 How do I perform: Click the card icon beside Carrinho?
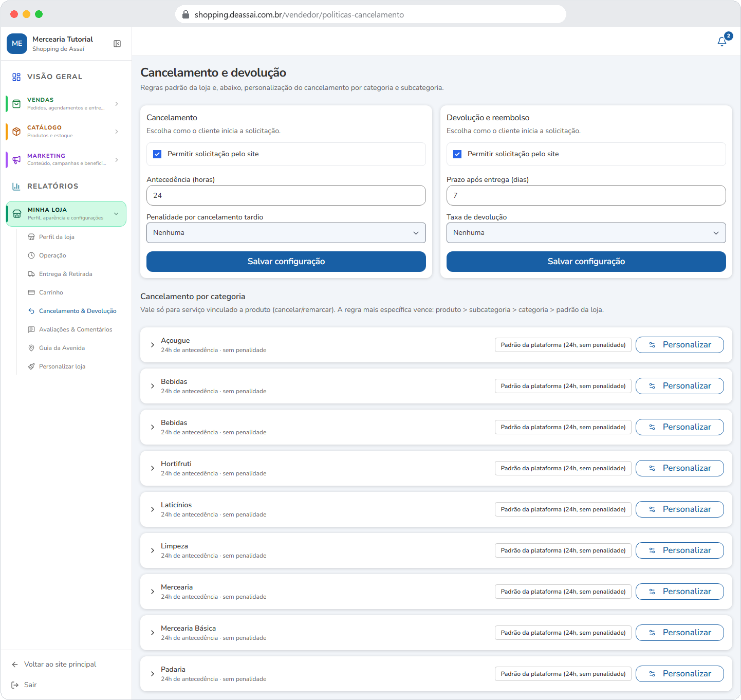click(31, 292)
